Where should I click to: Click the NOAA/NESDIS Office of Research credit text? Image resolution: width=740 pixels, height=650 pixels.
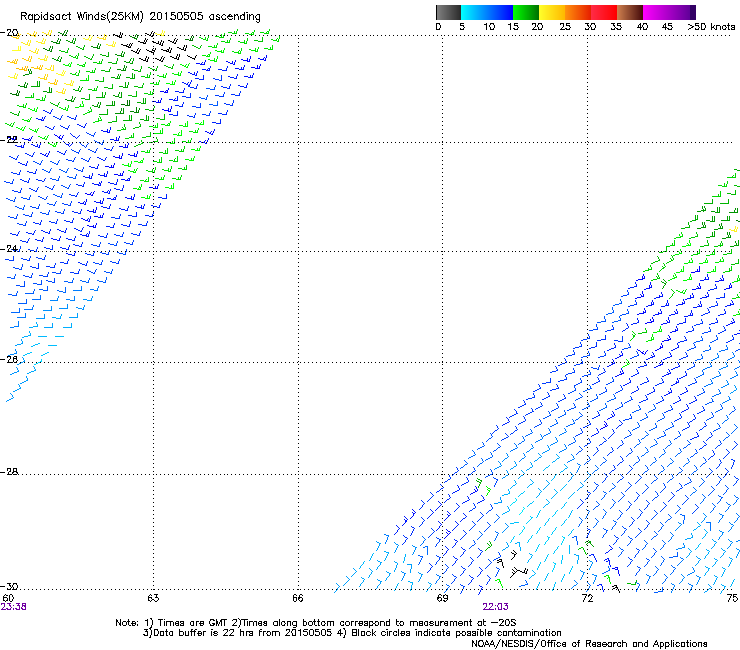tap(589, 644)
